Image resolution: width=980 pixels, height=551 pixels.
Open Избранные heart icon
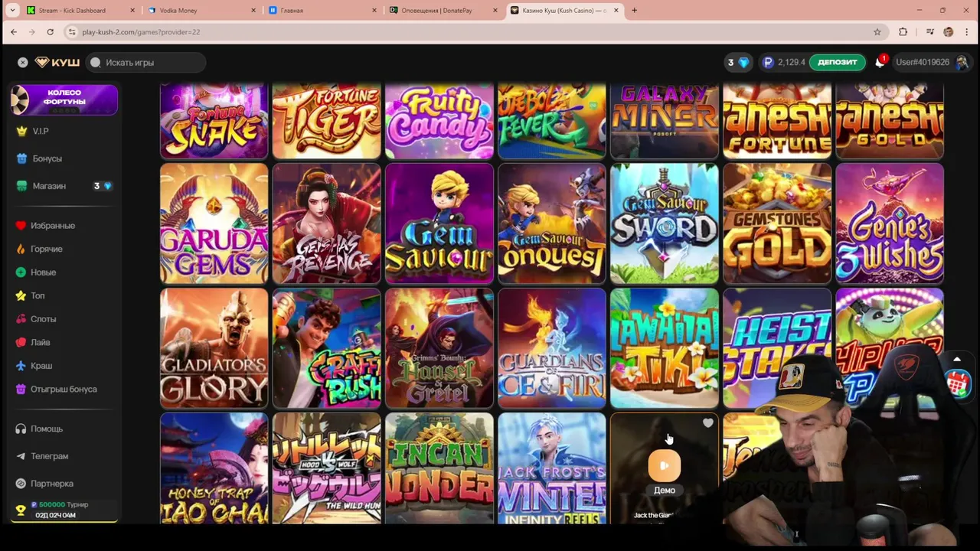click(x=21, y=226)
